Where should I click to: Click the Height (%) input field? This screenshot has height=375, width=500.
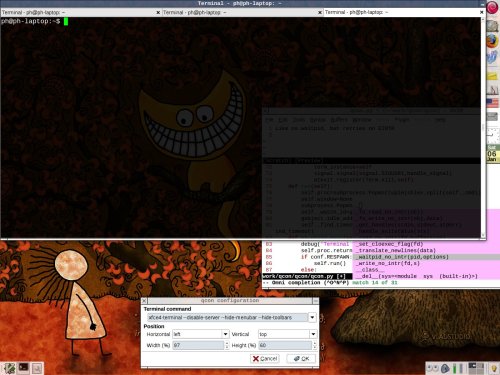click(x=285, y=345)
